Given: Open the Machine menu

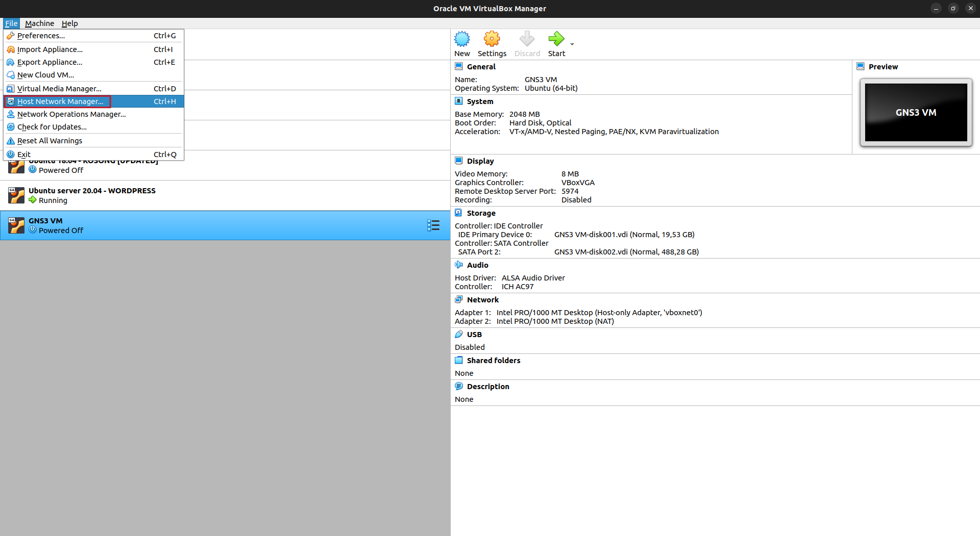Looking at the screenshot, I should 39,23.
